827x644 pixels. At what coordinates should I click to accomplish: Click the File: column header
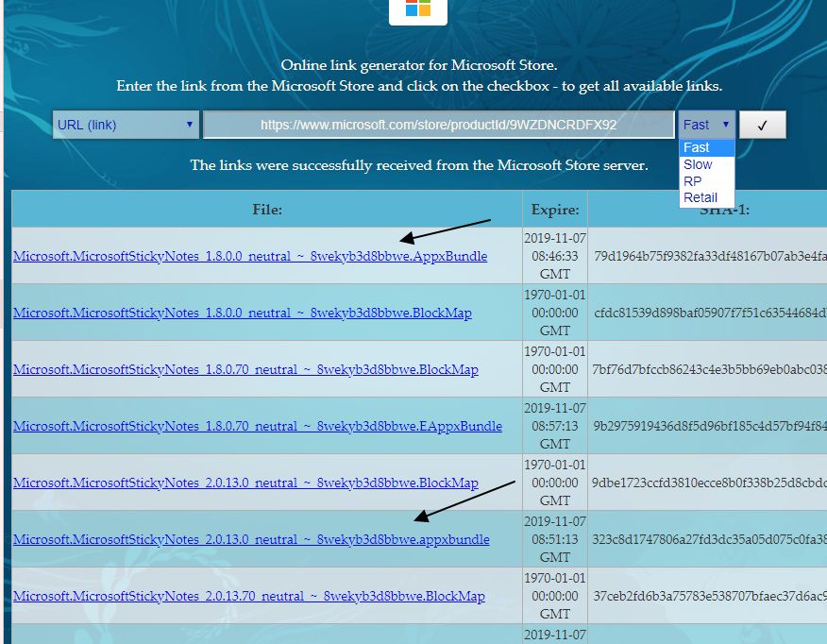[x=267, y=210]
